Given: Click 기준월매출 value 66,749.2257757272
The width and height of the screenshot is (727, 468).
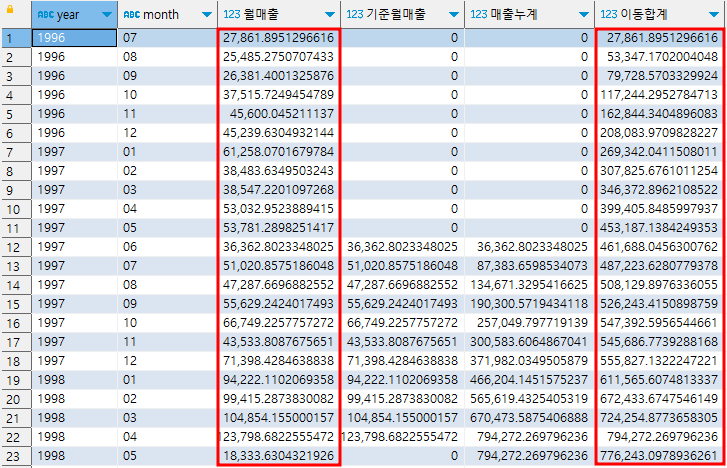Looking at the screenshot, I should pos(402,323).
